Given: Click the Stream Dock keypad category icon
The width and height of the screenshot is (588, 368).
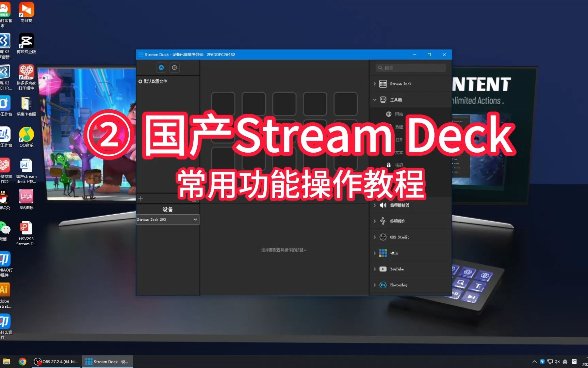Looking at the screenshot, I should [x=383, y=84].
